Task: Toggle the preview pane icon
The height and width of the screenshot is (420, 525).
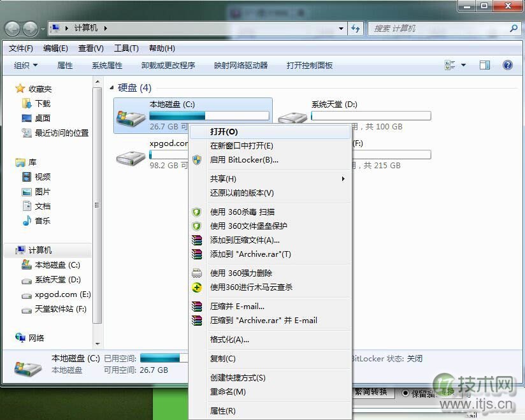Action: click(485, 64)
